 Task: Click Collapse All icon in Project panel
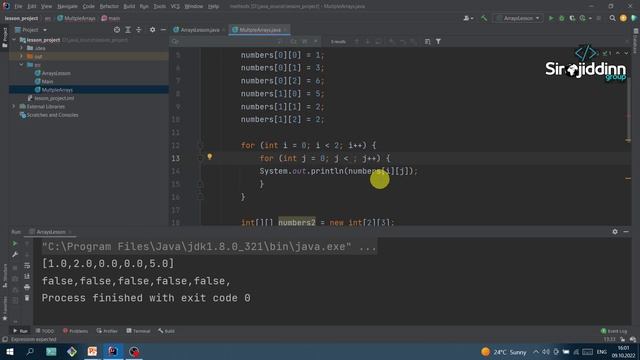(x=138, y=30)
